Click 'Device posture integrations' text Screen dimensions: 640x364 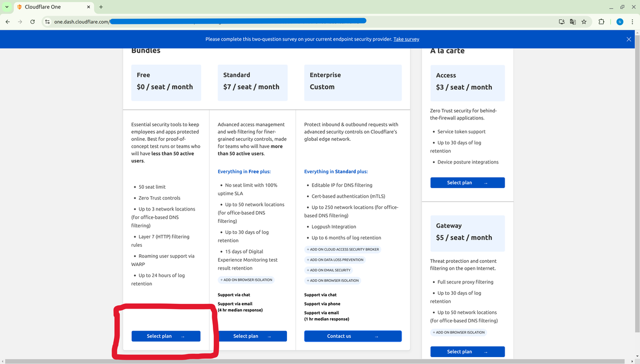[x=468, y=162]
